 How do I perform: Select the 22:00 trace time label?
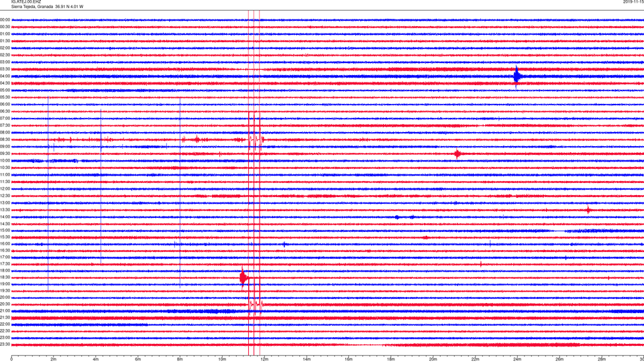coord(5,324)
